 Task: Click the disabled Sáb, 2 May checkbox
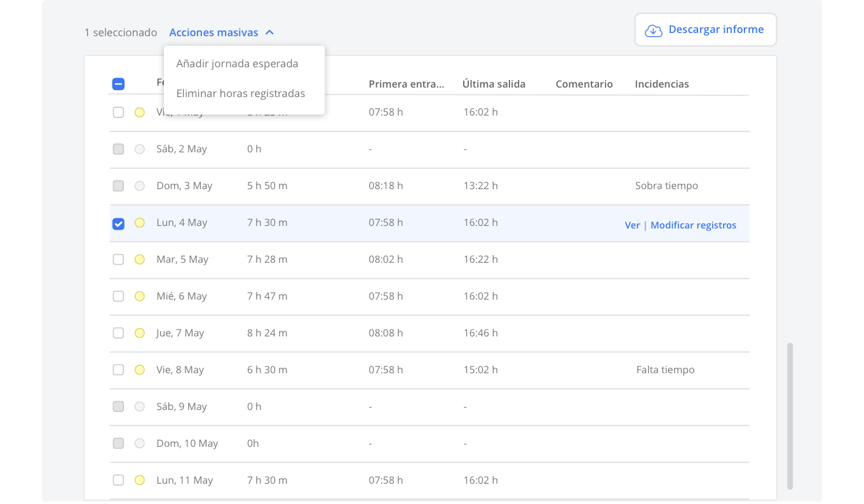pyautogui.click(x=118, y=149)
